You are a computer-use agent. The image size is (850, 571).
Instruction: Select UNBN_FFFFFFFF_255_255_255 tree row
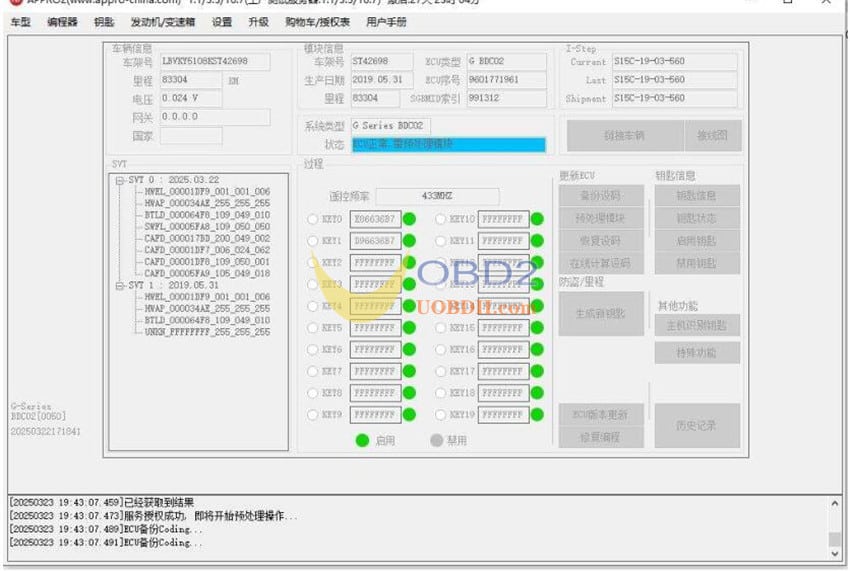(x=207, y=332)
